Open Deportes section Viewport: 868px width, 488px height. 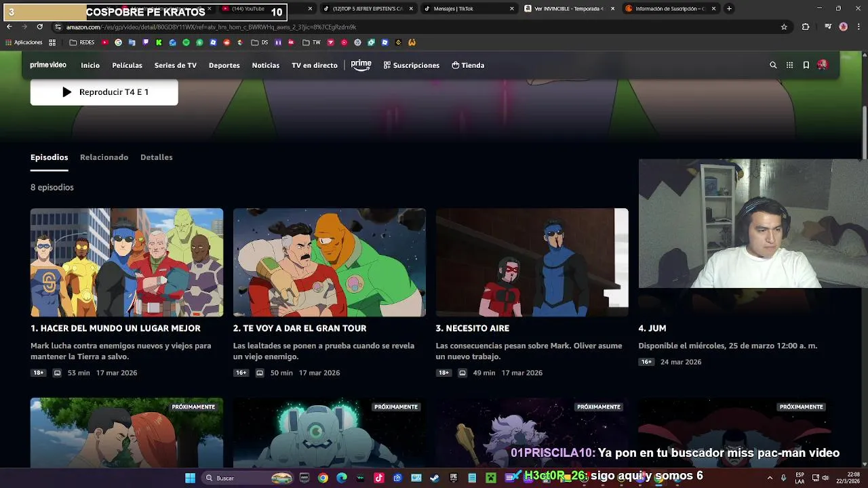pos(224,65)
